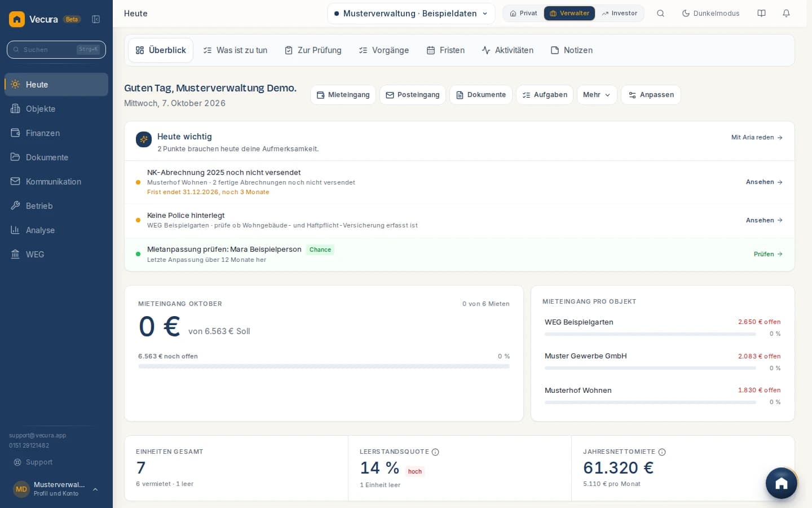Collapse the sidebar with the panel icon

(x=96, y=19)
